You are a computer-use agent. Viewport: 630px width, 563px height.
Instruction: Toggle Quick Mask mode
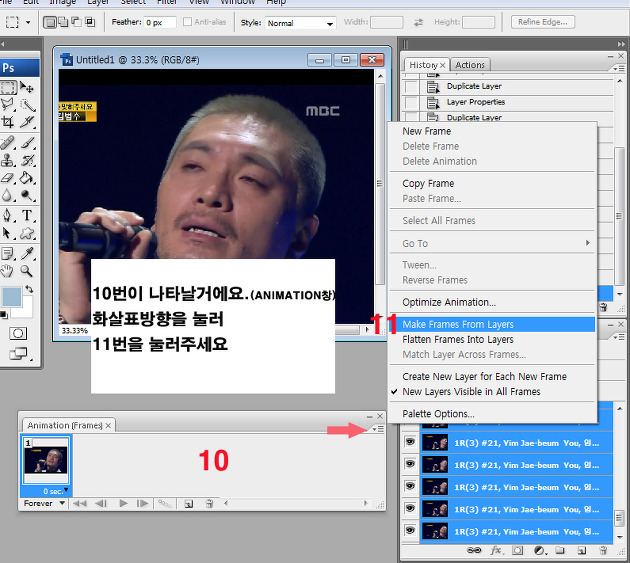click(18, 334)
